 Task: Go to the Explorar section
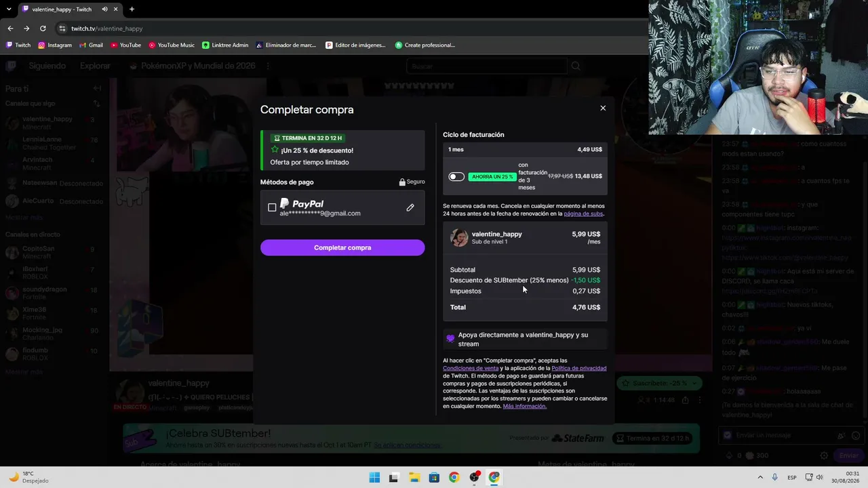[95, 66]
